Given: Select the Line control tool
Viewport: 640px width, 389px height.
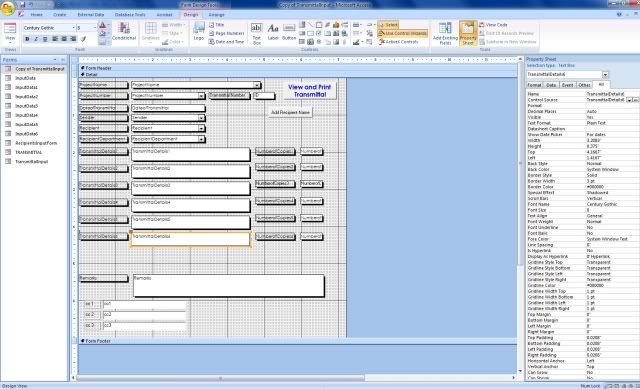Looking at the screenshot, I should coord(311,25).
